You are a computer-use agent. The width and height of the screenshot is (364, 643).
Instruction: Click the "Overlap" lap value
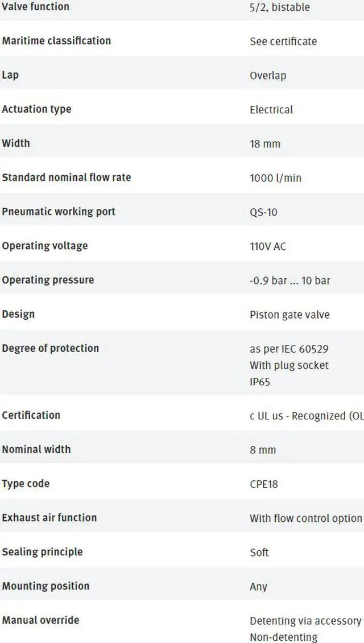pyautogui.click(x=268, y=75)
